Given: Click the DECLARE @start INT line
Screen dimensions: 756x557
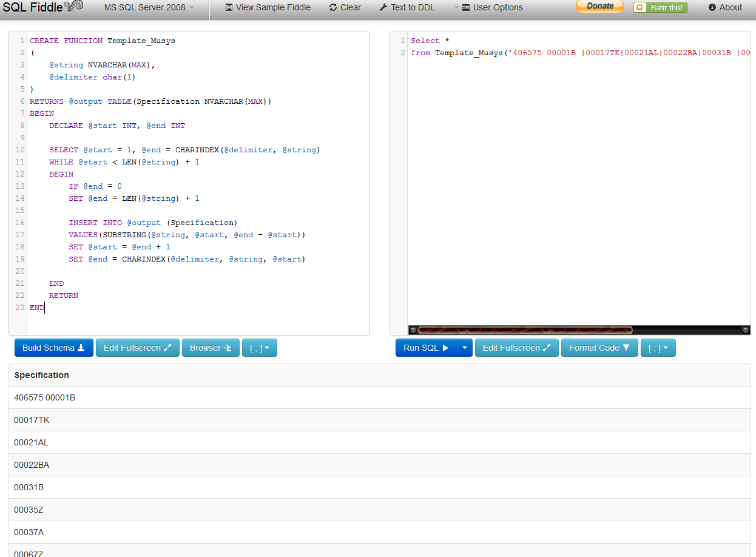Looking at the screenshot, I should [x=117, y=126].
